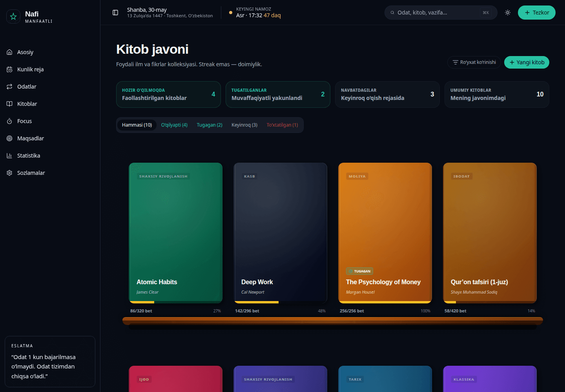Show the Hammasi (10) tab
565x392 pixels.
click(137, 125)
